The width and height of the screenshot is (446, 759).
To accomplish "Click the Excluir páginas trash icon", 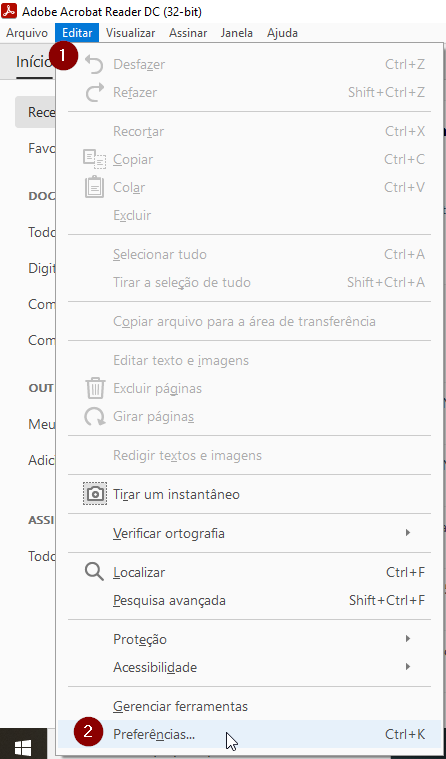I will 95,388.
